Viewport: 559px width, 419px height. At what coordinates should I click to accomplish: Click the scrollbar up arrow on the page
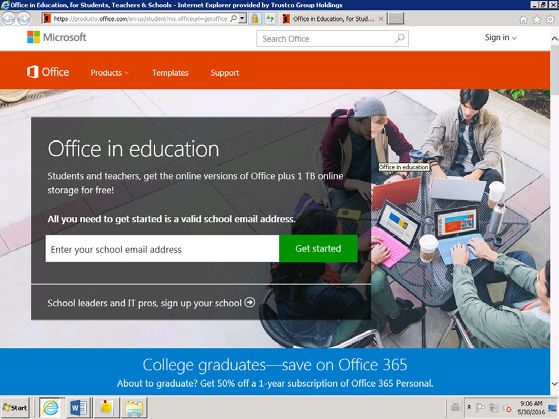coord(554,38)
